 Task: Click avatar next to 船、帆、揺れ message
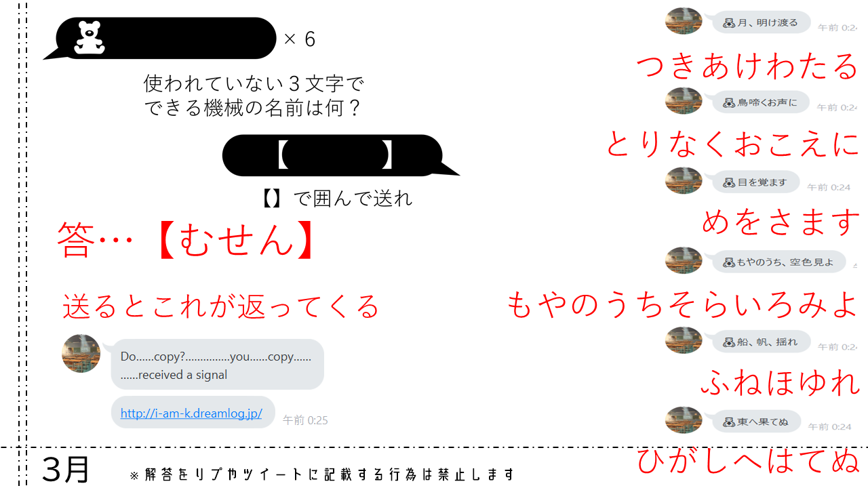click(x=684, y=340)
